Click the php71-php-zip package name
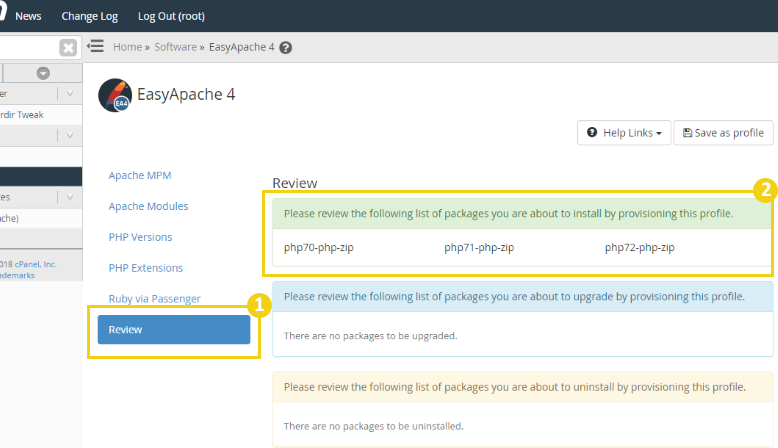This screenshot has height=448, width=778. [x=479, y=247]
